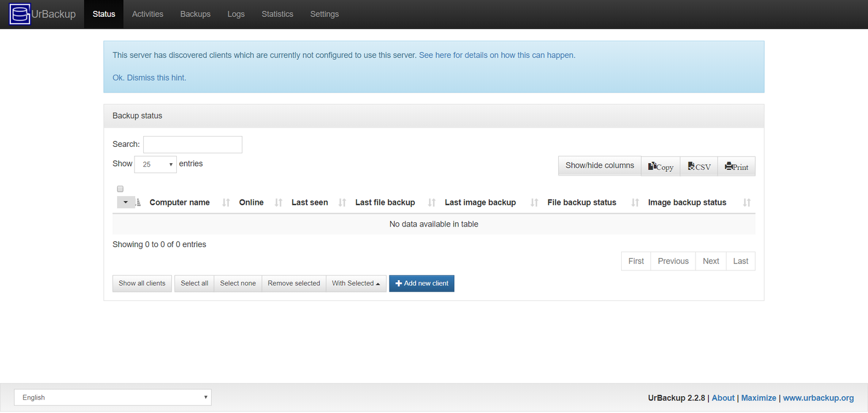The width and height of the screenshot is (868, 413).
Task: Expand the With Selected menu
Action: click(x=356, y=283)
